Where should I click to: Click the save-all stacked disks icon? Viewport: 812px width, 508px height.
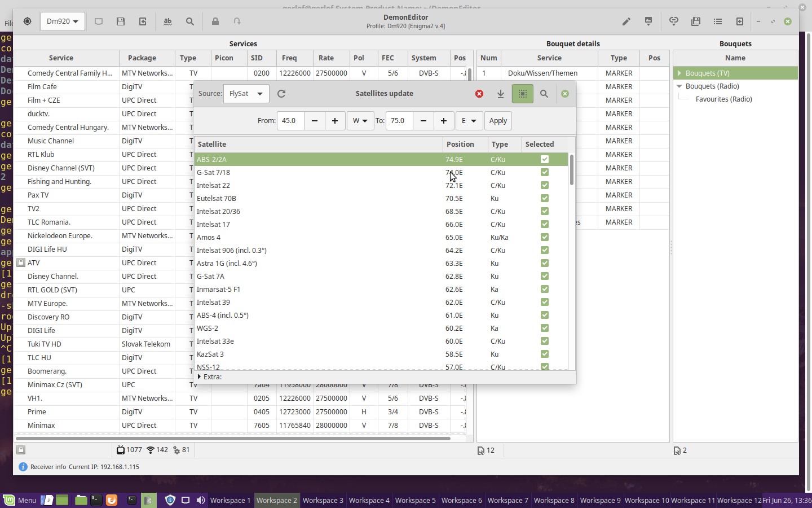click(696, 21)
